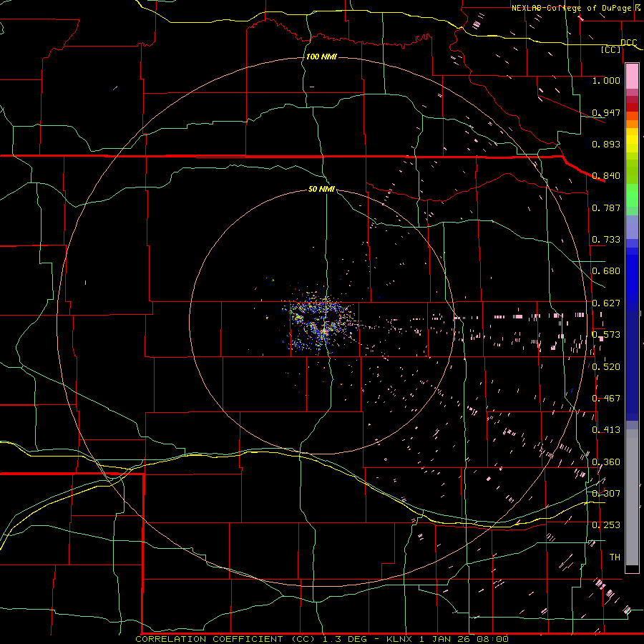The height and width of the screenshot is (644, 644).
Task: Click the TH label near the legend bottom
Action: 615,557
